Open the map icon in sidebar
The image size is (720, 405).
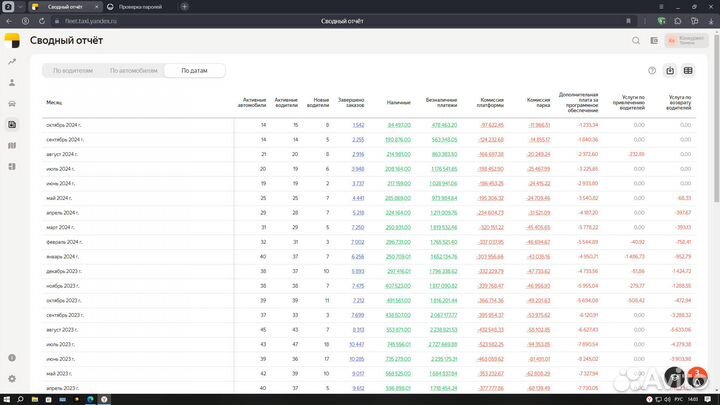[x=12, y=146]
